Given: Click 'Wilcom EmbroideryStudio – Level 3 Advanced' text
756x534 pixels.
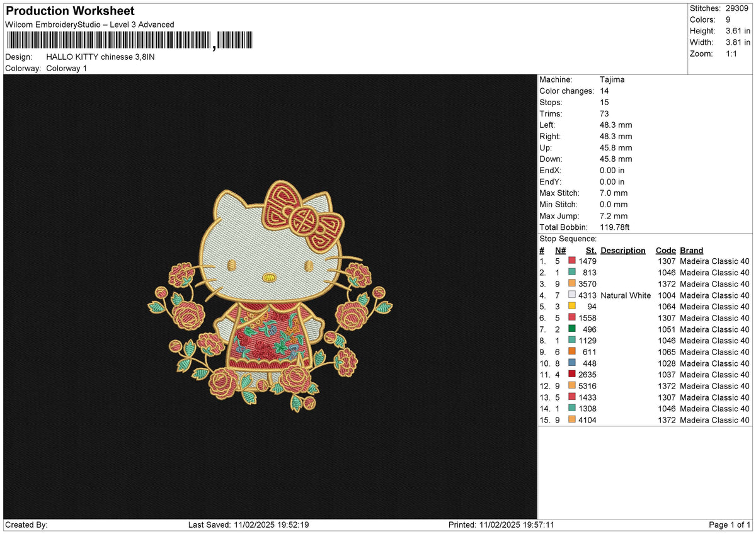Looking at the screenshot, I should pyautogui.click(x=89, y=25).
